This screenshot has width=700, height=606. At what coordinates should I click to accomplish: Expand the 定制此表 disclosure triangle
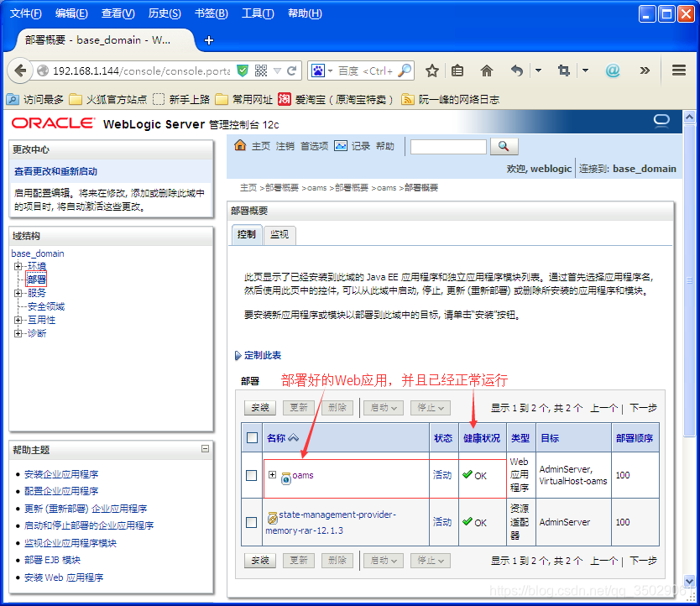pos(238,356)
